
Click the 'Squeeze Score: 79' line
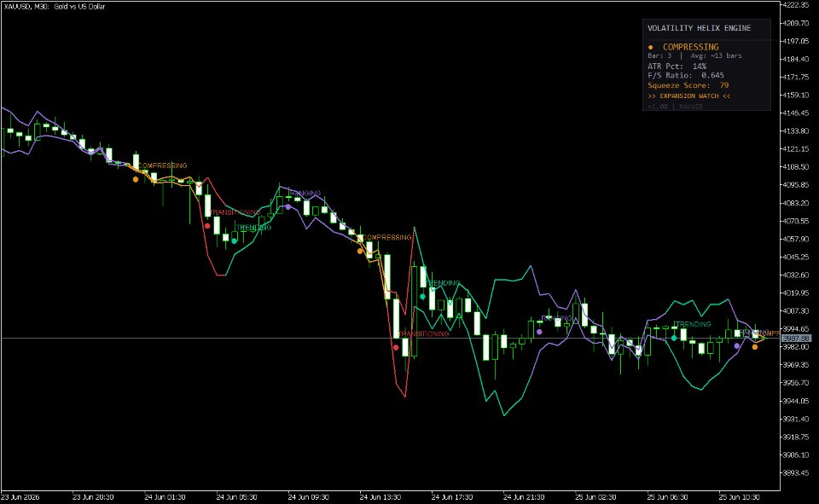click(x=688, y=85)
